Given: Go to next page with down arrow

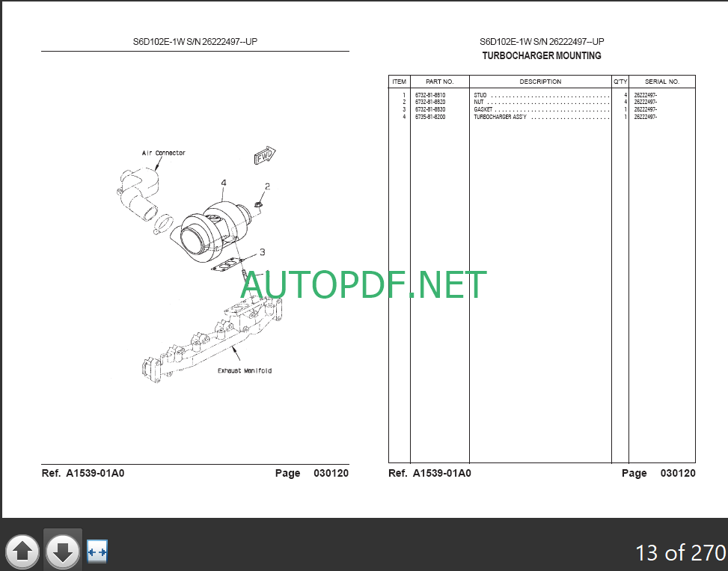Looking at the screenshot, I should click(x=63, y=552).
